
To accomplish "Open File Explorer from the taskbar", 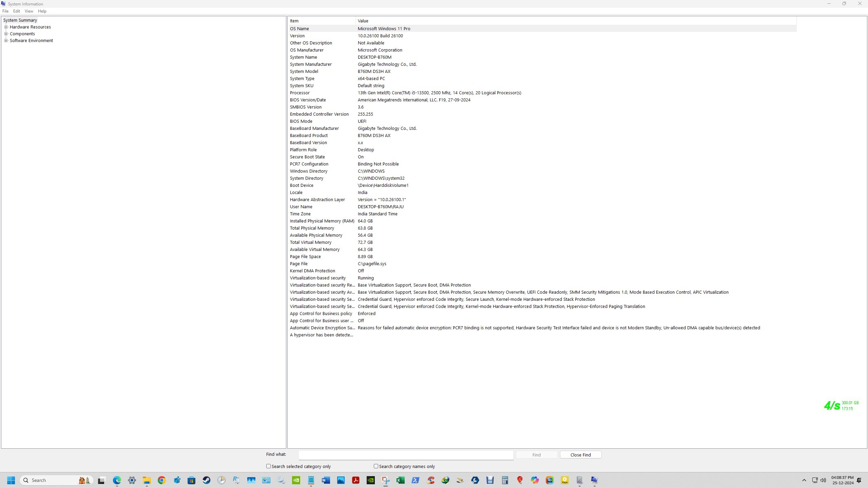I will pyautogui.click(x=147, y=480).
